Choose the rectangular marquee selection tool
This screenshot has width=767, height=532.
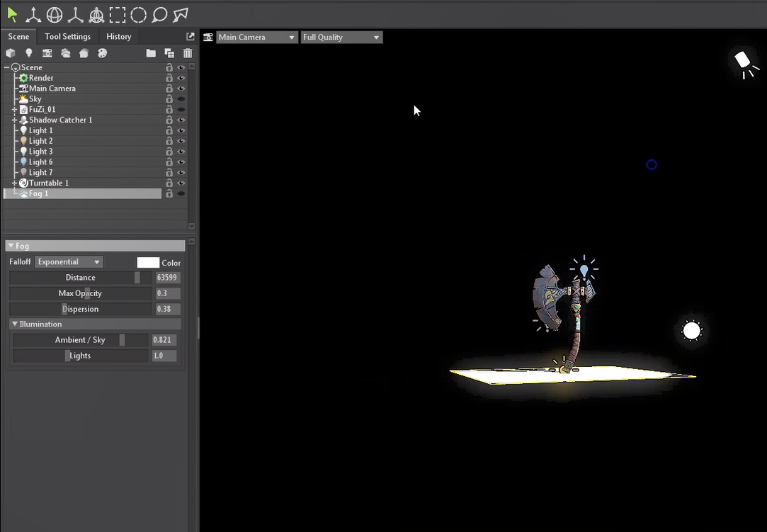(118, 14)
